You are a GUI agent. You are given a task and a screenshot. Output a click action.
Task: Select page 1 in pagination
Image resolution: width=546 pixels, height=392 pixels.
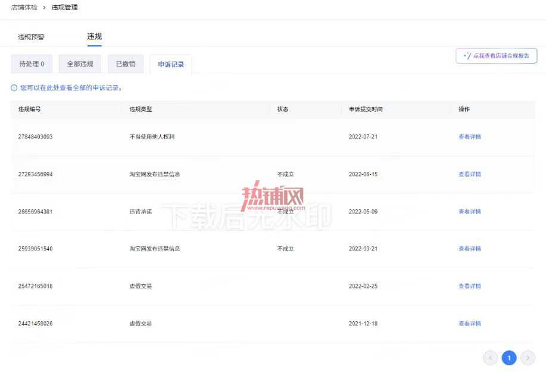click(509, 358)
